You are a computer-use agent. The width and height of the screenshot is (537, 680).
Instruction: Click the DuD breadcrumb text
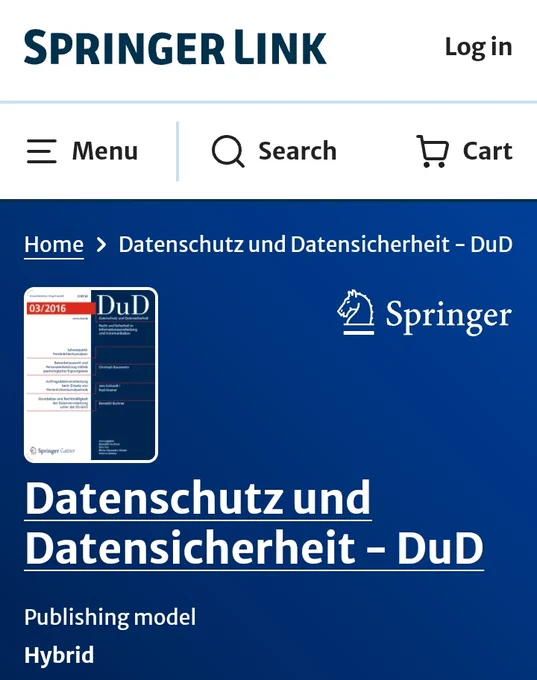315,244
